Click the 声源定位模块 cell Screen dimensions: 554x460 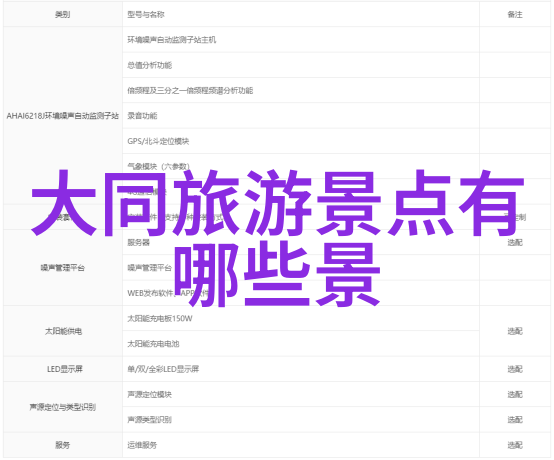point(301,395)
